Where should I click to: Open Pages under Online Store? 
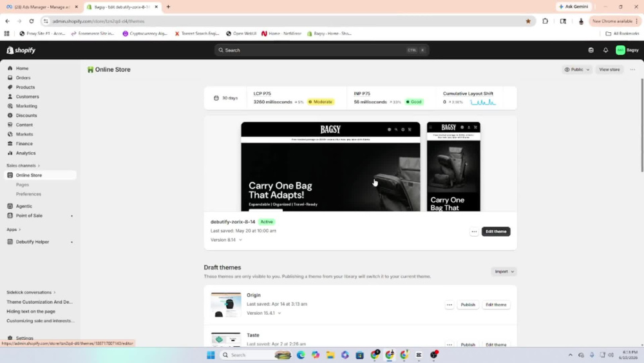tap(22, 184)
